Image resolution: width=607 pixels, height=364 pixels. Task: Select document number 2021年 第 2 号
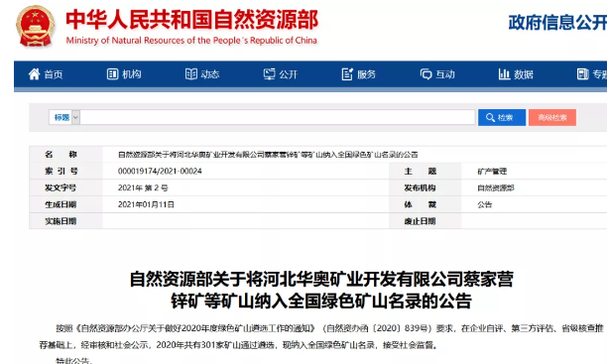[x=143, y=187]
